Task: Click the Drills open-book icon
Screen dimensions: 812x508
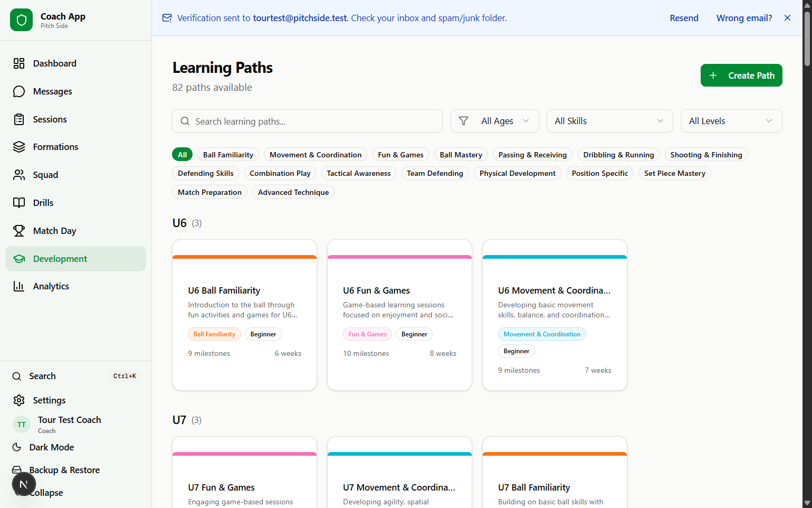Action: click(x=19, y=203)
